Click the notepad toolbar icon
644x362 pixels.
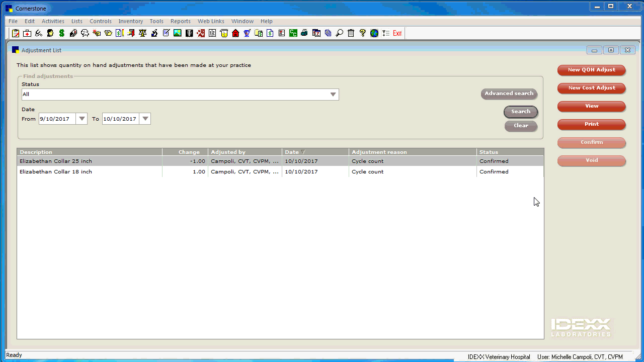click(x=166, y=33)
